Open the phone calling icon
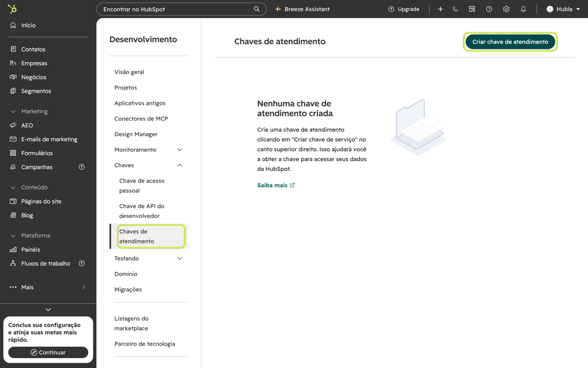 point(455,9)
